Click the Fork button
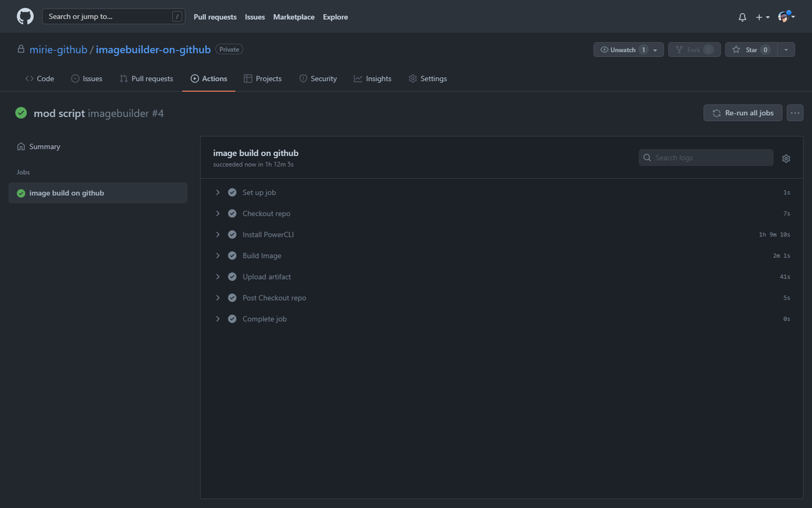The image size is (812, 508). coord(694,49)
